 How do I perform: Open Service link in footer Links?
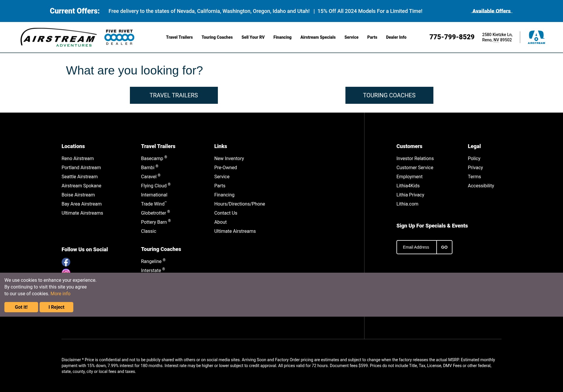(x=222, y=177)
